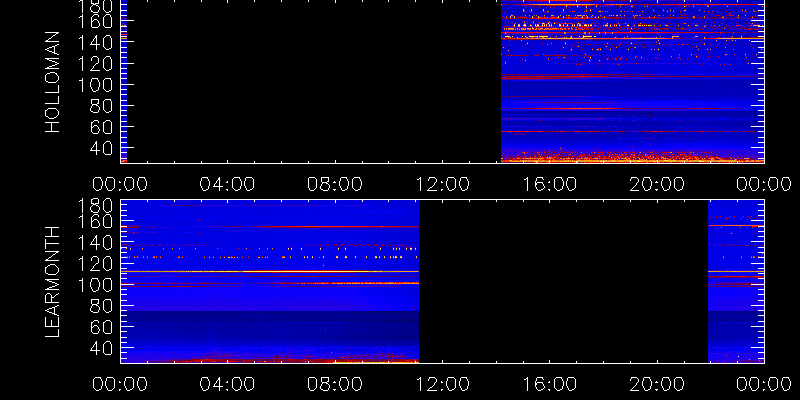Pick the 180 frequency label on LEARMONTH axis

96,206
